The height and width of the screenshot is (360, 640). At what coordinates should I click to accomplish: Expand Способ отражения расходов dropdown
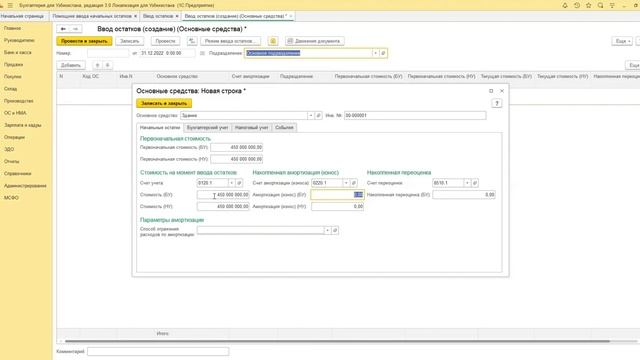click(x=327, y=230)
